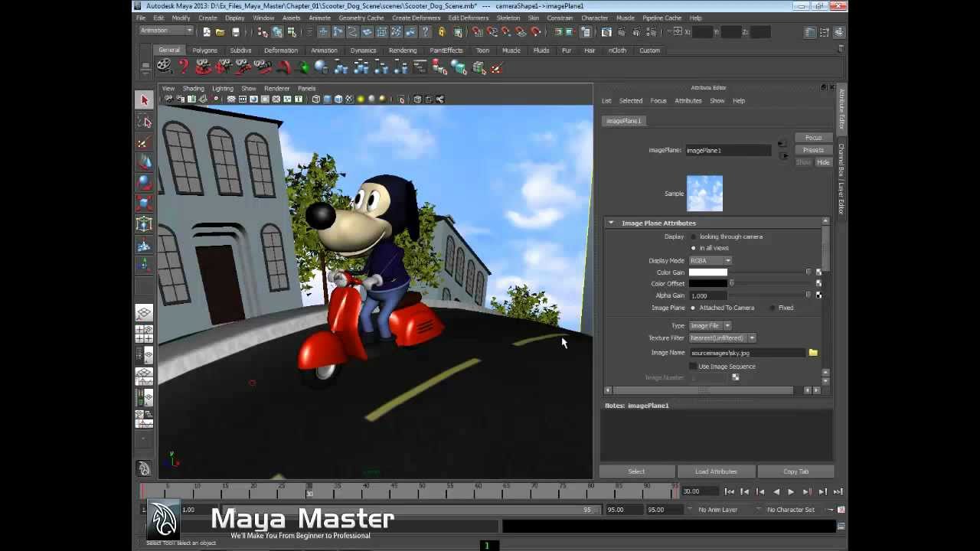Browse for image file using folder icon
The image size is (980, 551).
pos(813,353)
